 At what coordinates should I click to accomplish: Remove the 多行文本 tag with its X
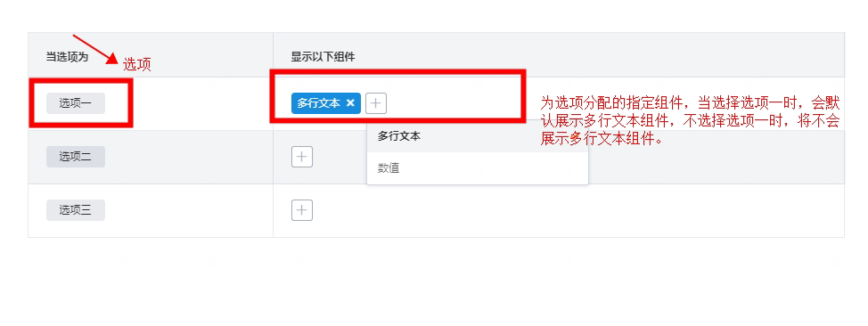click(x=350, y=103)
